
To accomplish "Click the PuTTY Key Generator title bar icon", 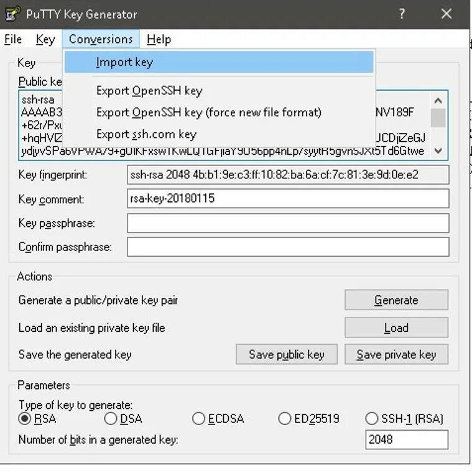I will click(x=13, y=14).
